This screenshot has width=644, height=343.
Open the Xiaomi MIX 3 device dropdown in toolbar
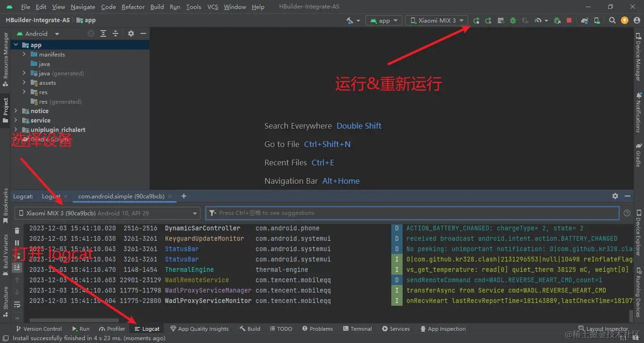437,20
